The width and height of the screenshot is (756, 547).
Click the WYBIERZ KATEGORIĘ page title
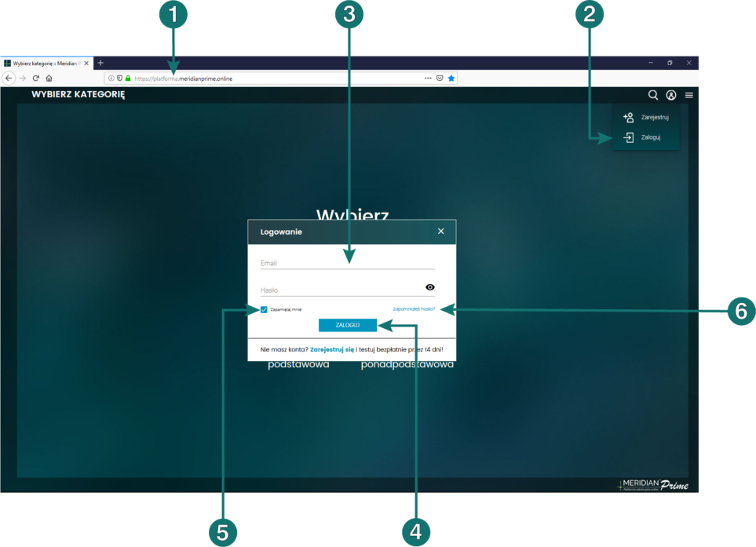78,94
